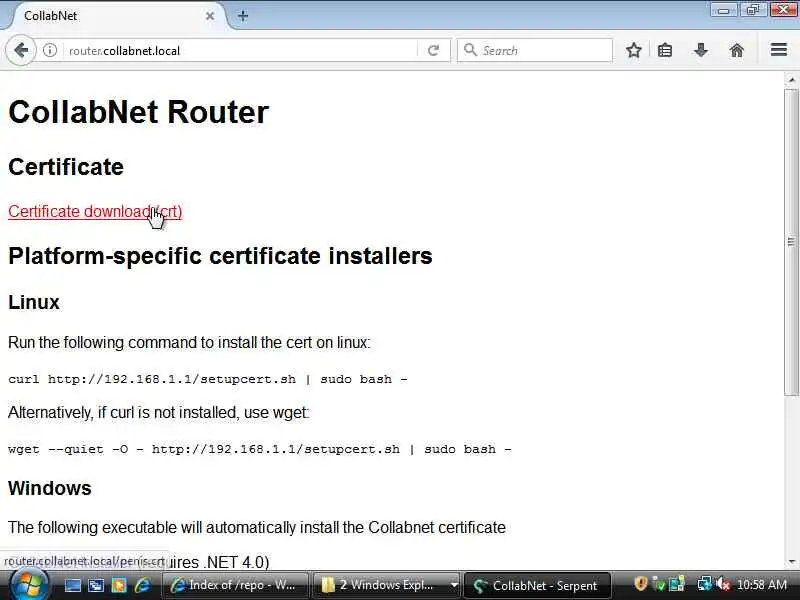Click the muted volume tray icon
Screen dimensions: 800x600
pos(722,584)
